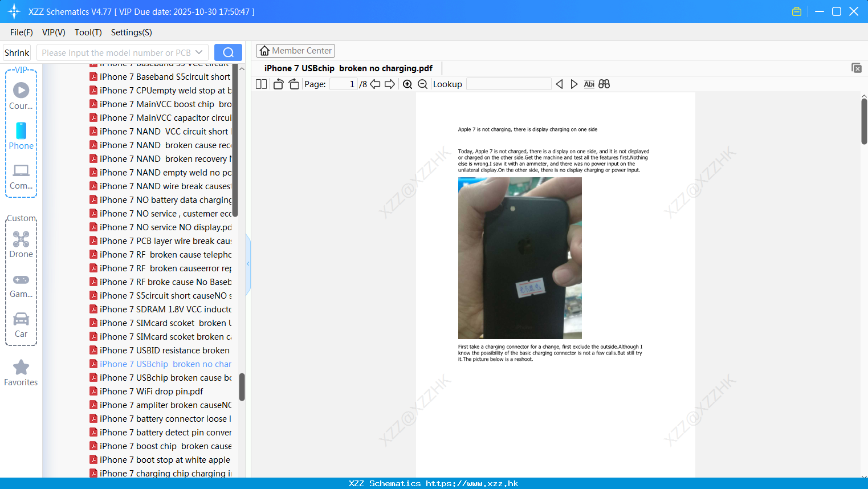Screen dimensions: 868x489
Task: Open iPhone 7 RF broke cause No Baseband file
Action: pos(161,282)
